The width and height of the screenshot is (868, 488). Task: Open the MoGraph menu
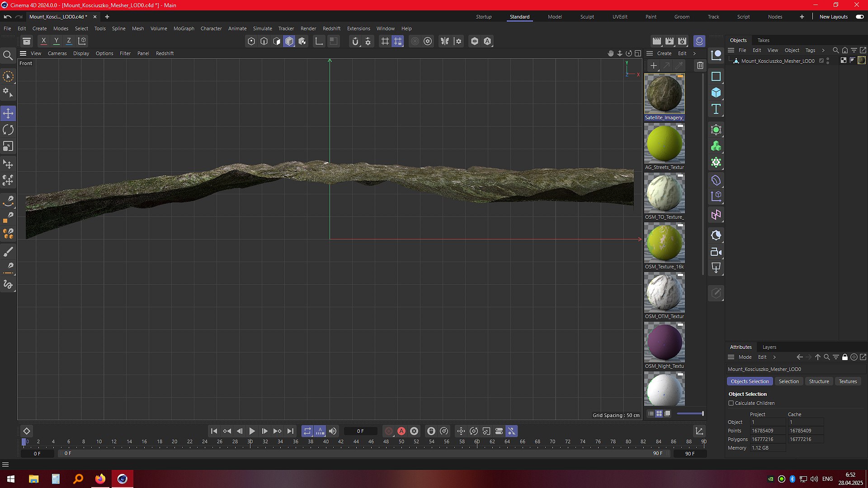pos(184,28)
